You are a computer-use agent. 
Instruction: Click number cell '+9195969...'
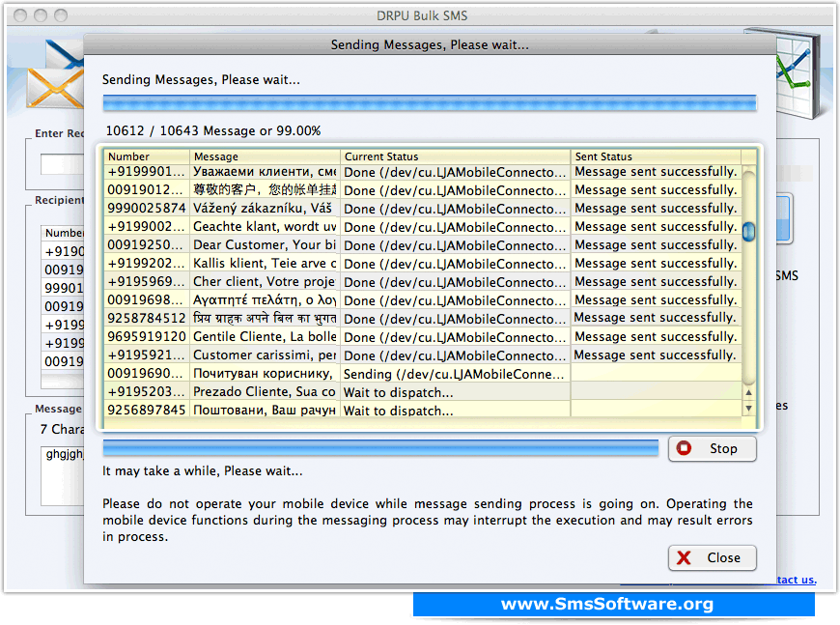[146, 281]
